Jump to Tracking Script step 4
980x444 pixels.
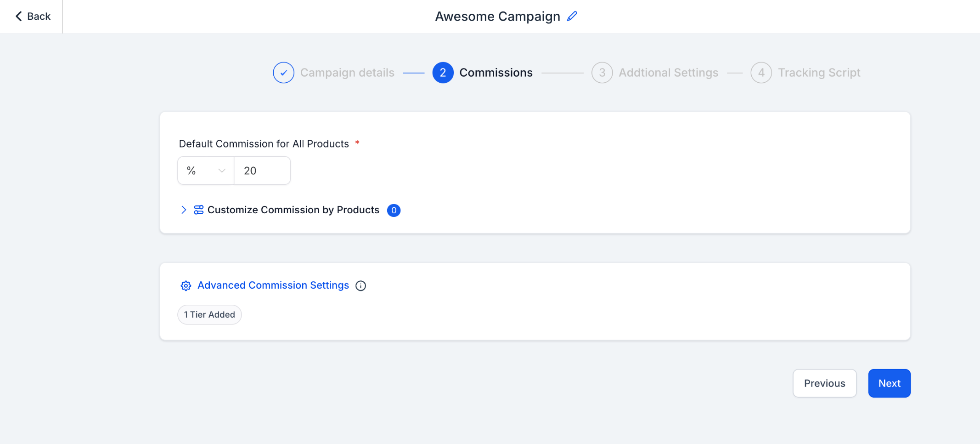coord(819,73)
